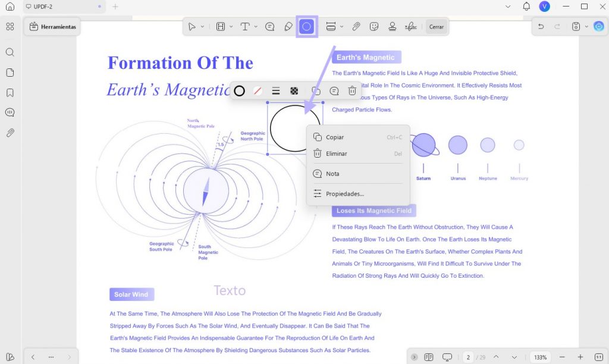Open the Home icon in the title bar
Screen dimensions: 609x364
coord(10,7)
